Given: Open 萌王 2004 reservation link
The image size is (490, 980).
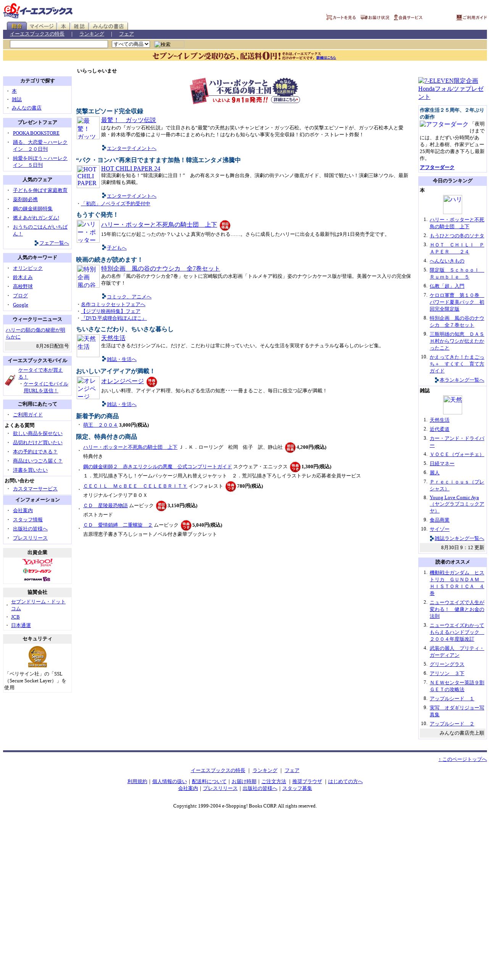Looking at the screenshot, I should point(100,425).
